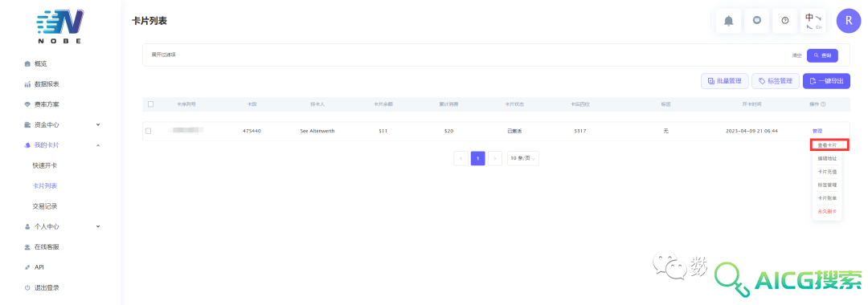Click the 卡片状态 column header

[515, 104]
